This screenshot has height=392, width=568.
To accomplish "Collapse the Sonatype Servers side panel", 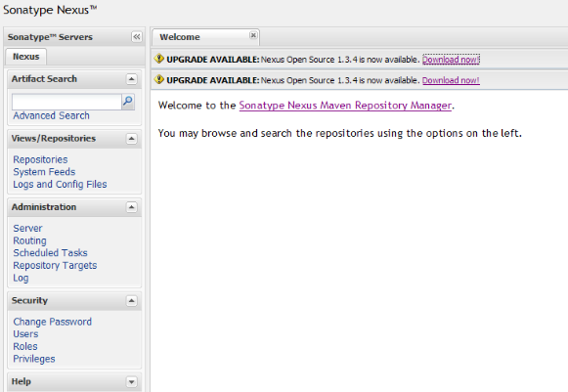I will click(x=137, y=36).
